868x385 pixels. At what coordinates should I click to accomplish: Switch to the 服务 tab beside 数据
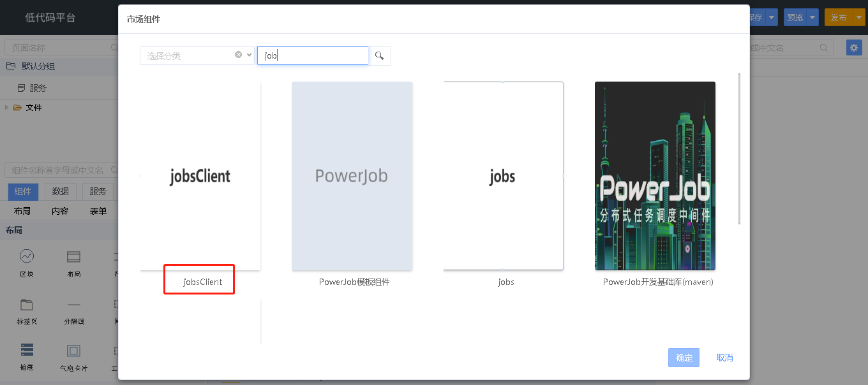click(x=98, y=192)
